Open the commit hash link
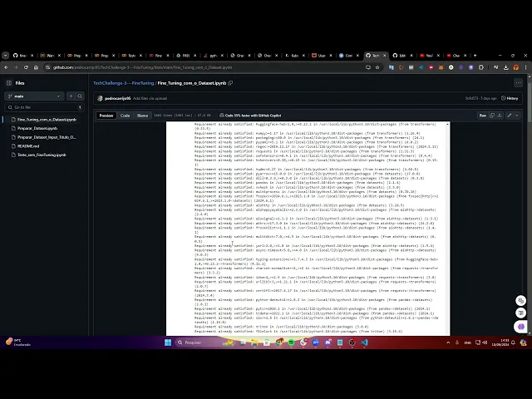 click(x=471, y=98)
